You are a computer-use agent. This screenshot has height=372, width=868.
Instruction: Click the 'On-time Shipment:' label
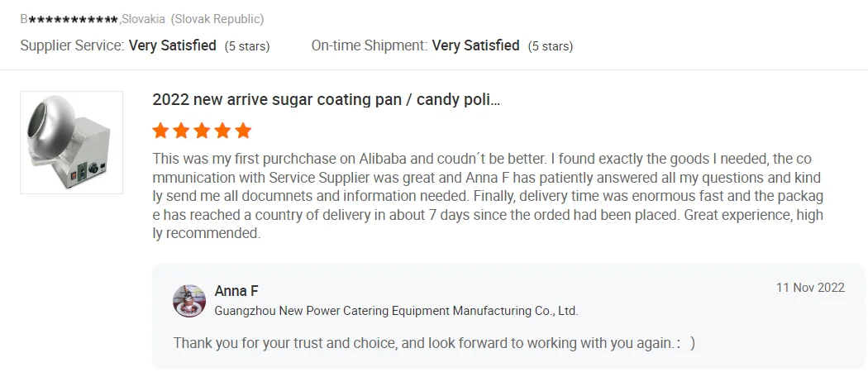tap(370, 45)
